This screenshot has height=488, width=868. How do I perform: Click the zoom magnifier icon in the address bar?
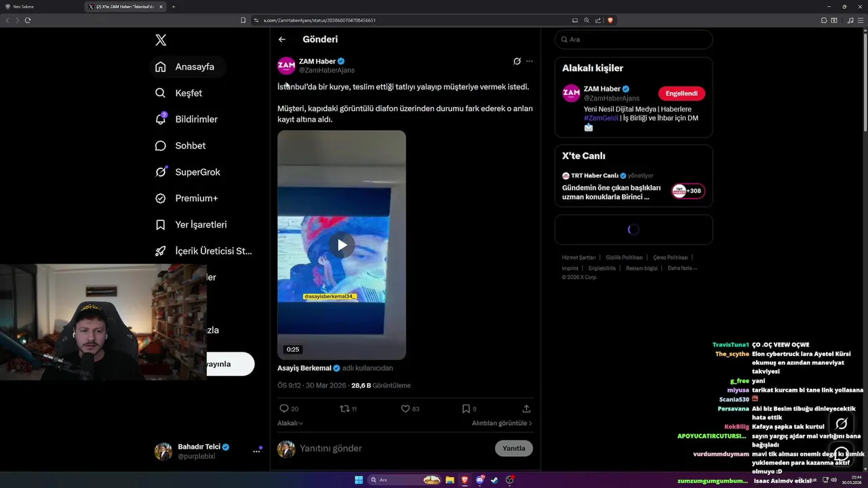(587, 20)
